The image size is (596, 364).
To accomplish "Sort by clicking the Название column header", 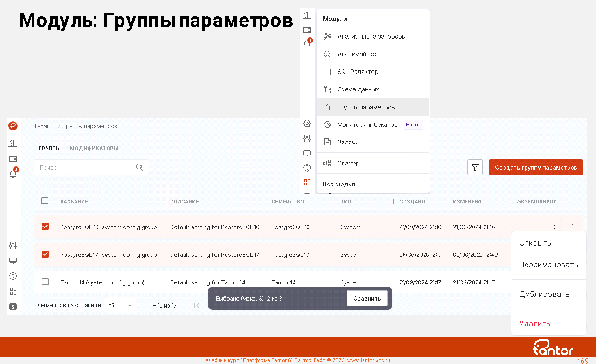I will [x=74, y=202].
